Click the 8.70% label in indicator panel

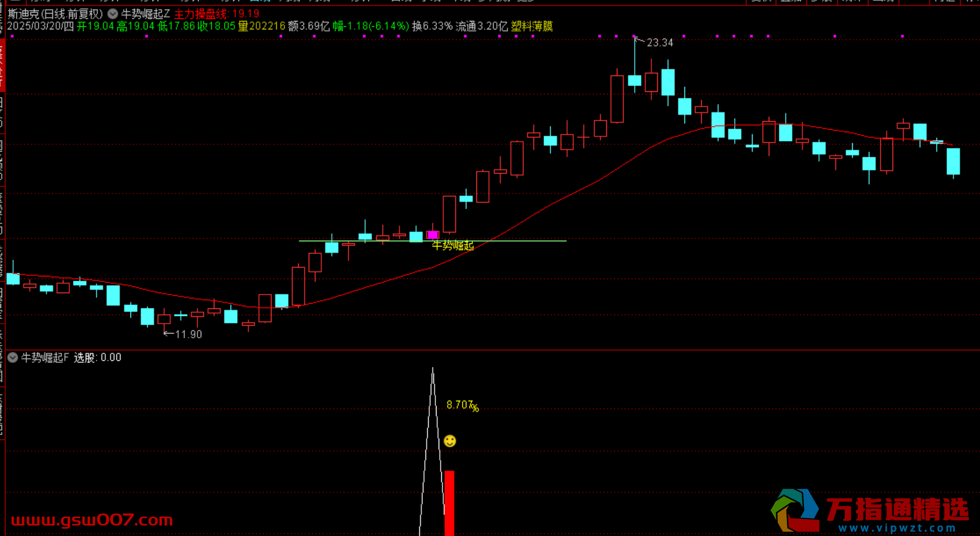(462, 405)
